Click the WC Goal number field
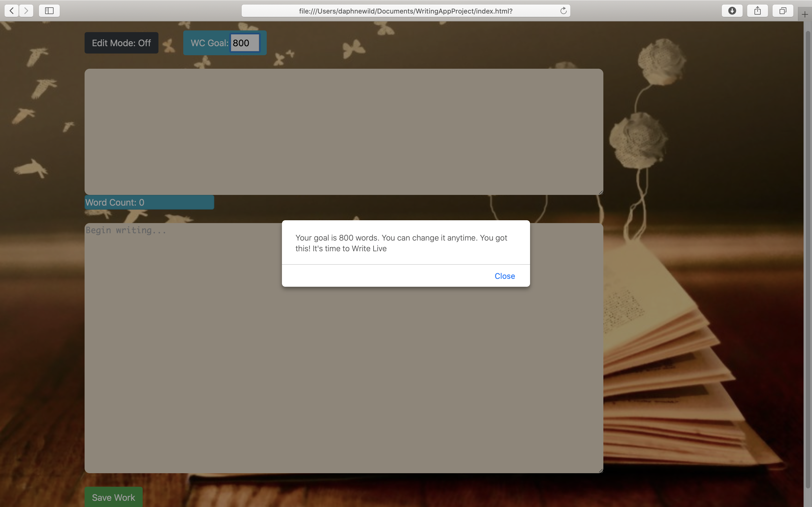This screenshot has height=507, width=812. [x=245, y=43]
